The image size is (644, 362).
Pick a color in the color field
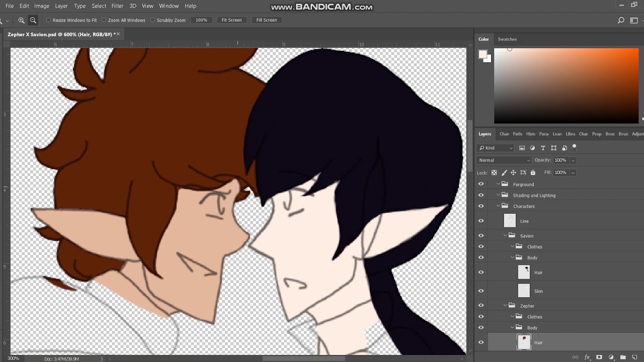tap(566, 85)
